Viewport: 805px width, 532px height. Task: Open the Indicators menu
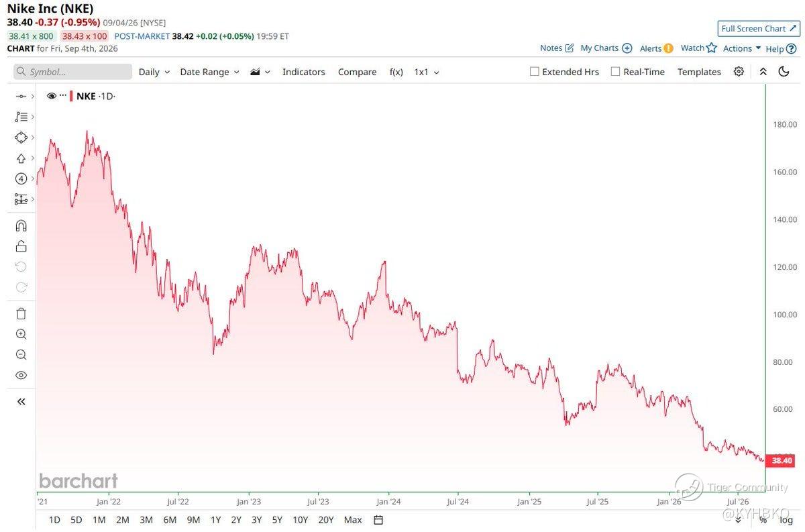[303, 72]
